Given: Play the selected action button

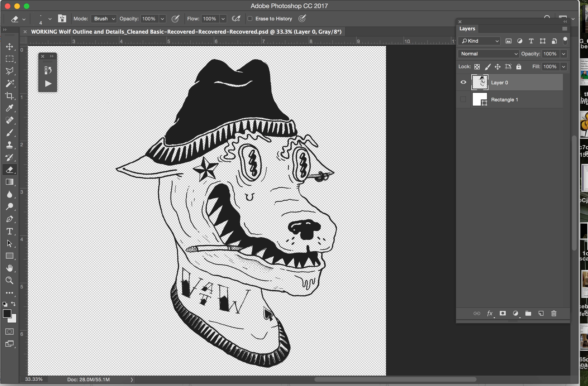Looking at the screenshot, I should point(48,84).
